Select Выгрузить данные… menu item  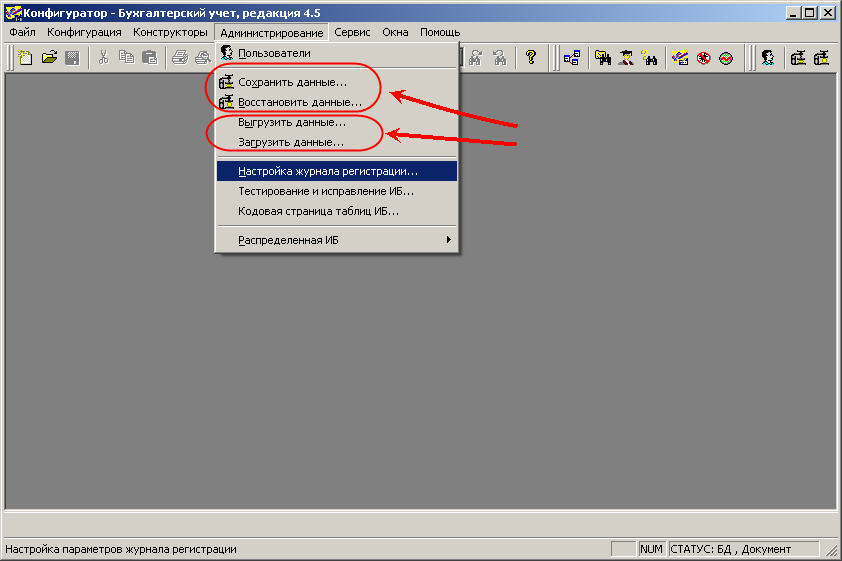[x=337, y=122]
